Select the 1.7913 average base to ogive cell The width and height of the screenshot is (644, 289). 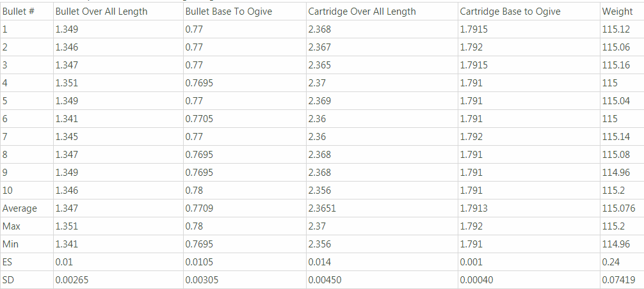coord(529,208)
